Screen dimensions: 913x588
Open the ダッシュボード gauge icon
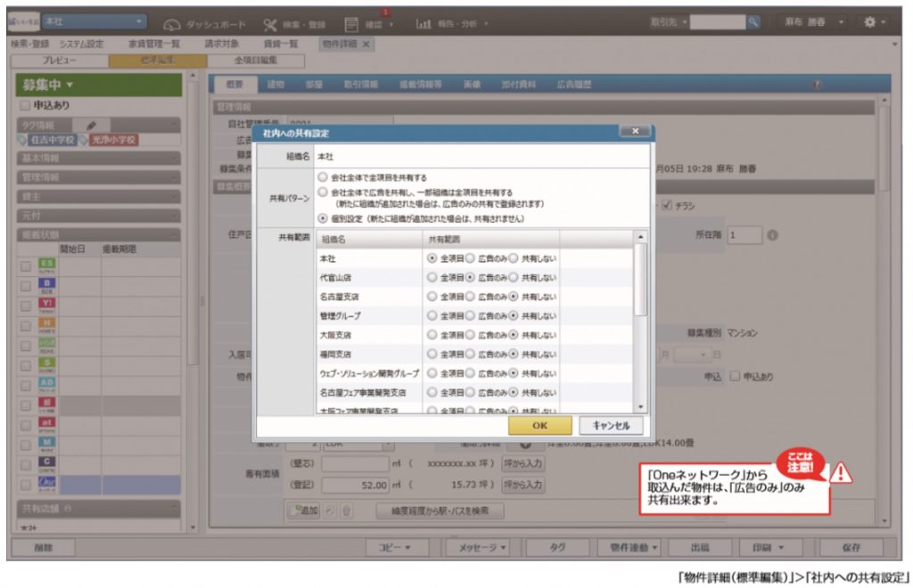tap(172, 24)
